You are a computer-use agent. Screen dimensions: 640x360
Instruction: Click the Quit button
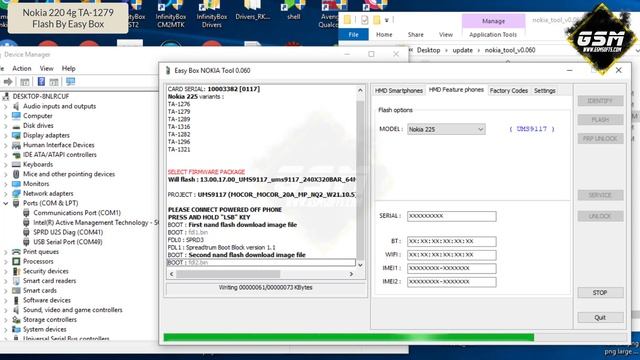600,318
